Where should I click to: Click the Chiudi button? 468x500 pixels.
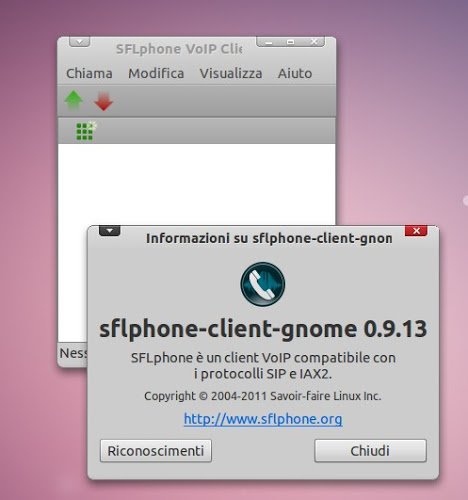370,451
